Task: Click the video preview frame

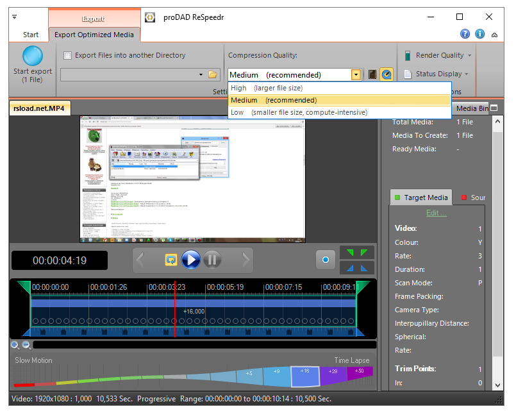Action: [x=192, y=179]
